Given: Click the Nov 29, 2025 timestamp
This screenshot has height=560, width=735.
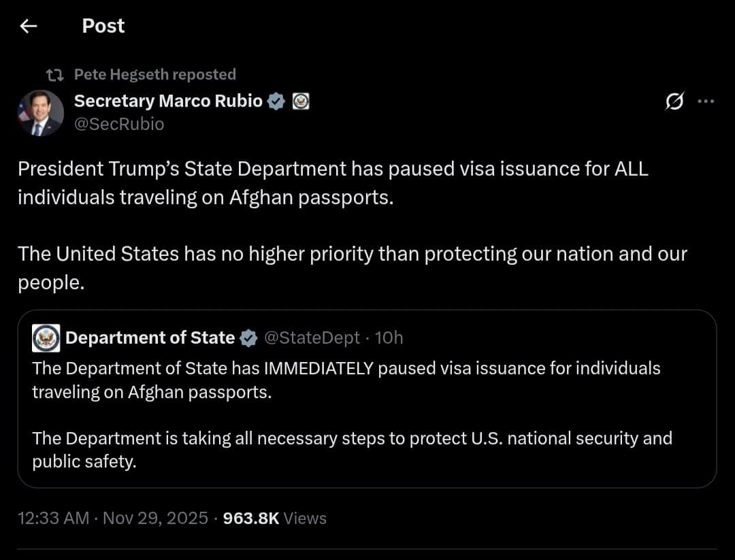Looking at the screenshot, I should pyautogui.click(x=155, y=518).
